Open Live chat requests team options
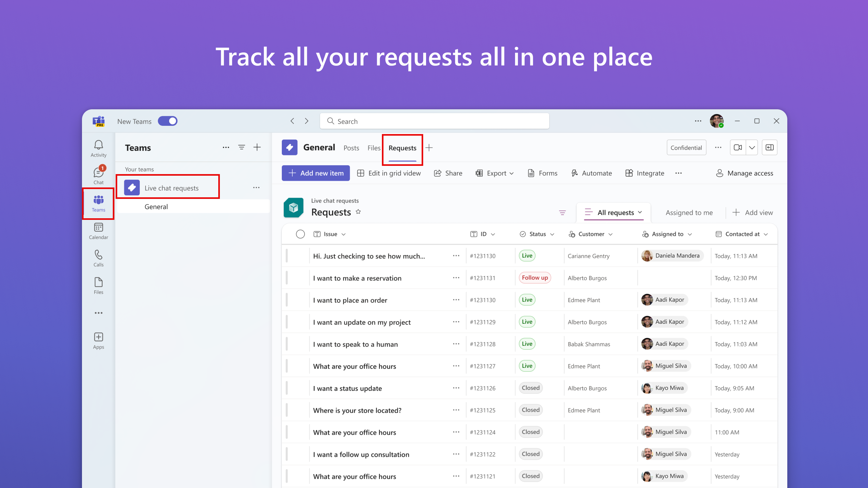 (x=256, y=187)
